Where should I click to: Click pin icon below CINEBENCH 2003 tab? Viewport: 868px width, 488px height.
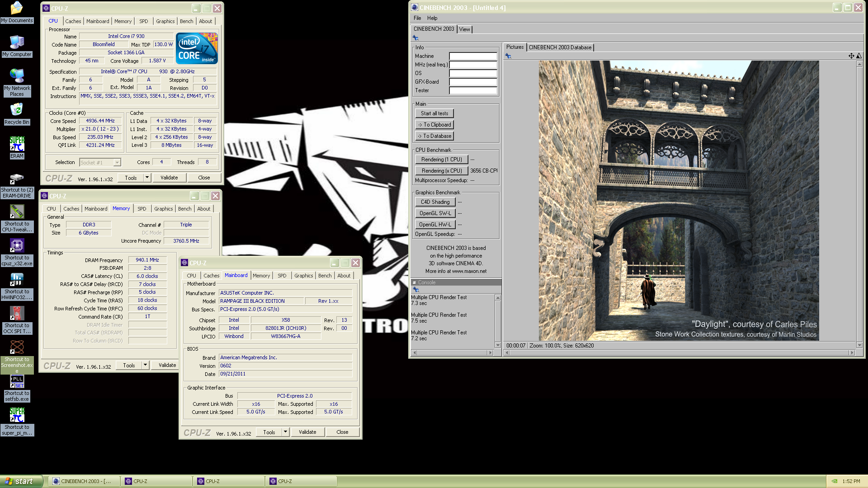pos(415,38)
